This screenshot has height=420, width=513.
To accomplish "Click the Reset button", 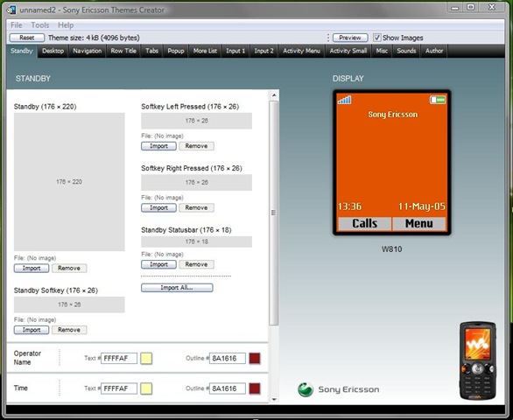I will click(x=27, y=38).
